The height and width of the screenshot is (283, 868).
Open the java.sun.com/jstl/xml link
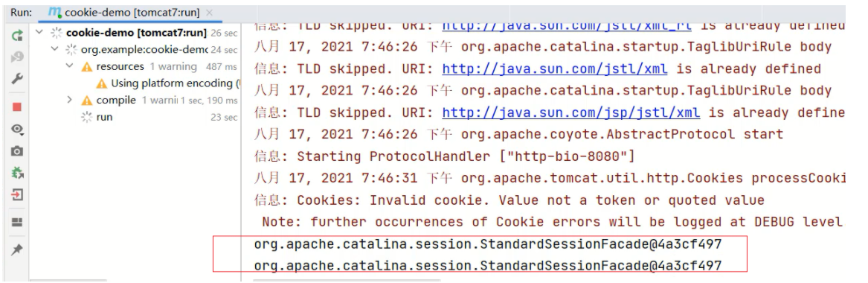click(555, 69)
